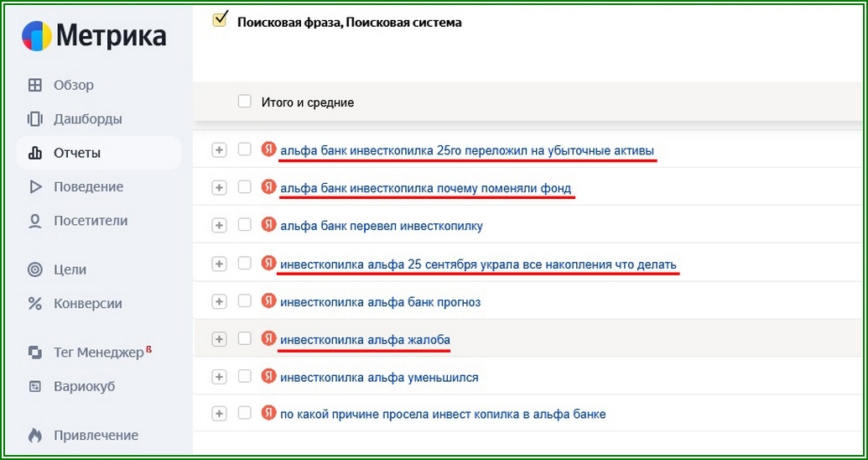868x460 pixels.
Task: Click Yandex icon beside 'по какой причине просела'
Action: point(268,413)
